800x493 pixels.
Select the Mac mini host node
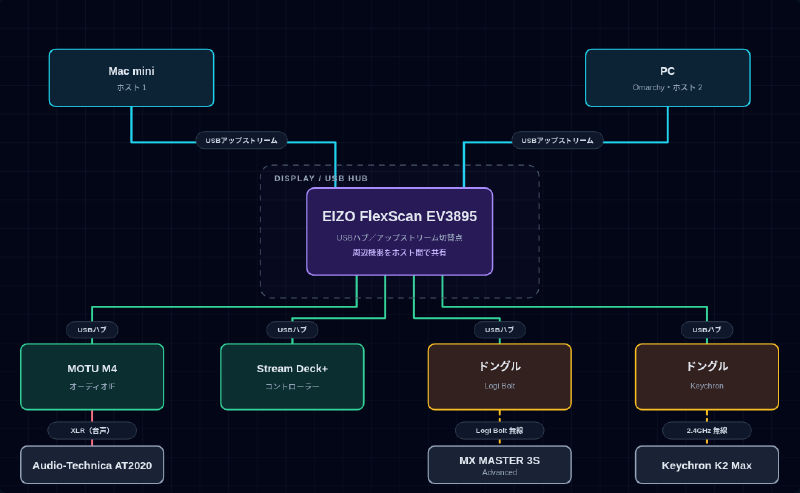pos(131,78)
